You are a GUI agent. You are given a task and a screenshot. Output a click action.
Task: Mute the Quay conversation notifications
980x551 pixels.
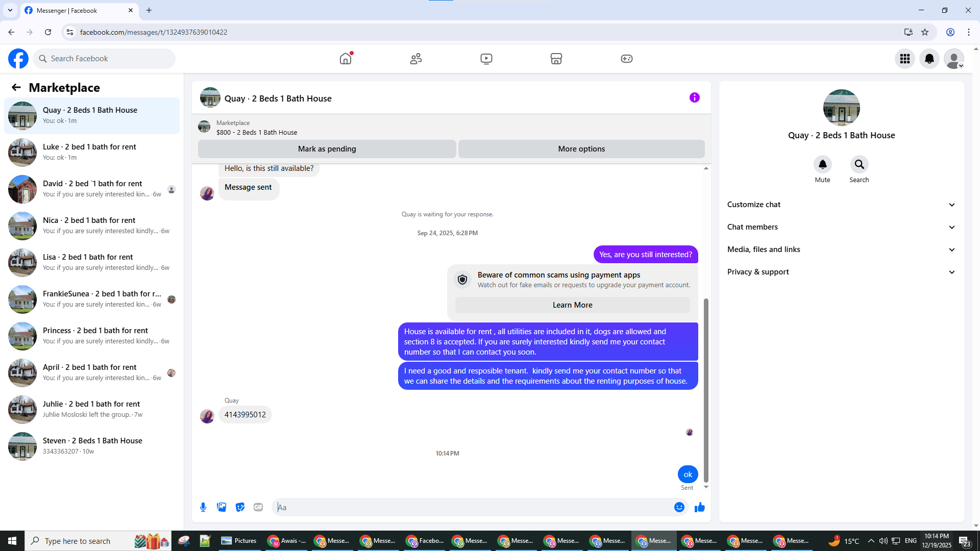822,165
